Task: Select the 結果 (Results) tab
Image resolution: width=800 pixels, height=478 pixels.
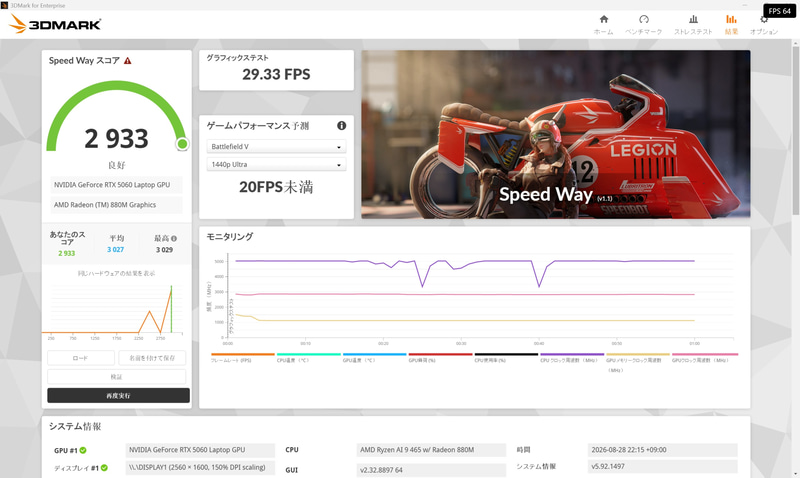Action: (x=731, y=24)
